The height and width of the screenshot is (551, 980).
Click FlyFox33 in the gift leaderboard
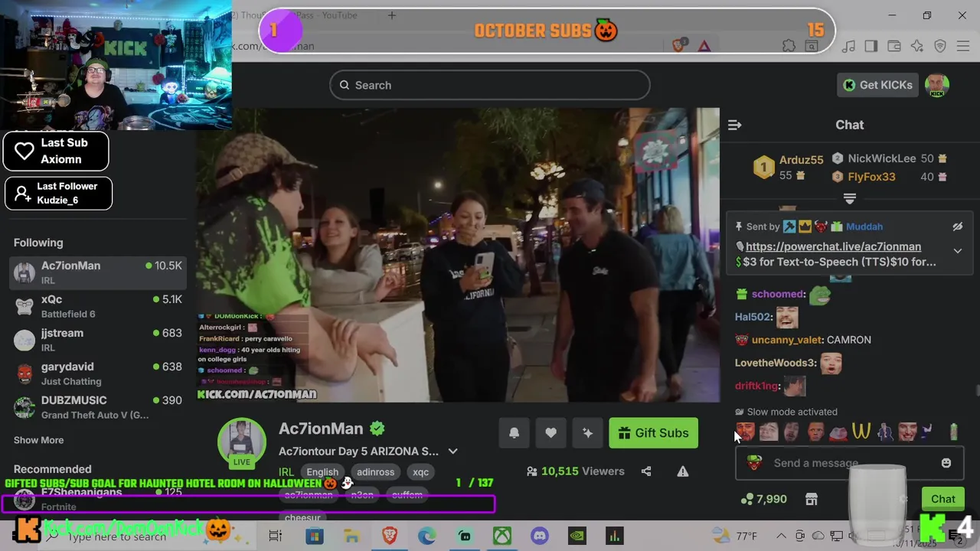click(871, 177)
